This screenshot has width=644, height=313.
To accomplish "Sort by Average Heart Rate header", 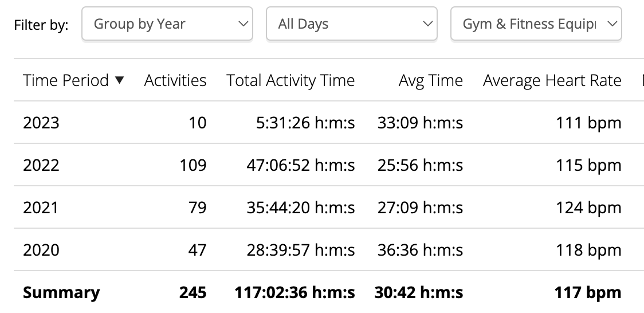I will tap(552, 80).
